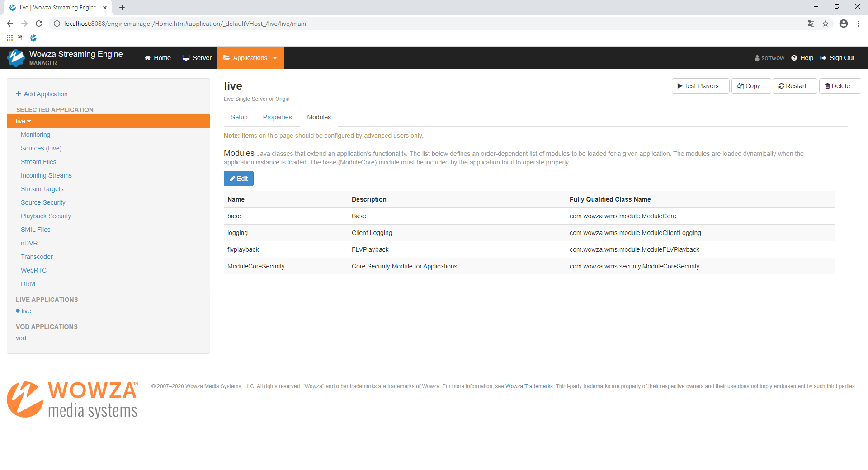
Task: Open SMIL Files page
Action: pyautogui.click(x=35, y=230)
